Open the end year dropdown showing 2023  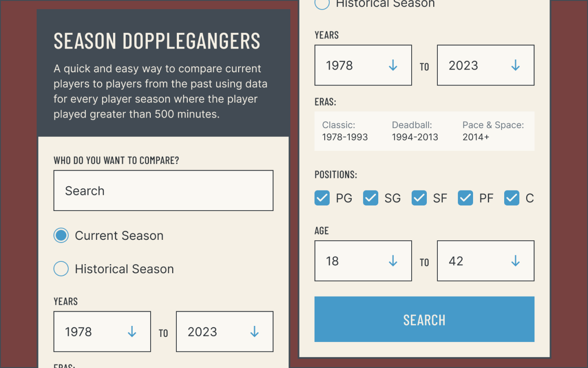click(x=485, y=65)
